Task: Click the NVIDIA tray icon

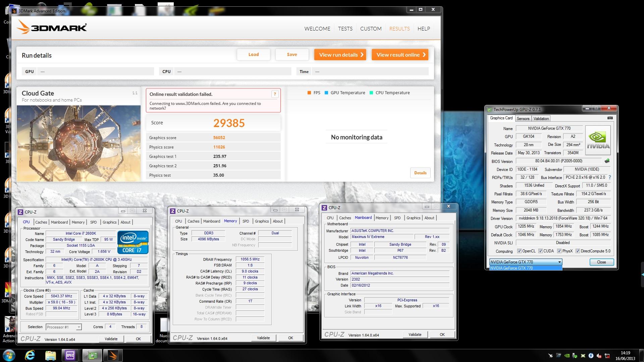Action: click(567, 356)
